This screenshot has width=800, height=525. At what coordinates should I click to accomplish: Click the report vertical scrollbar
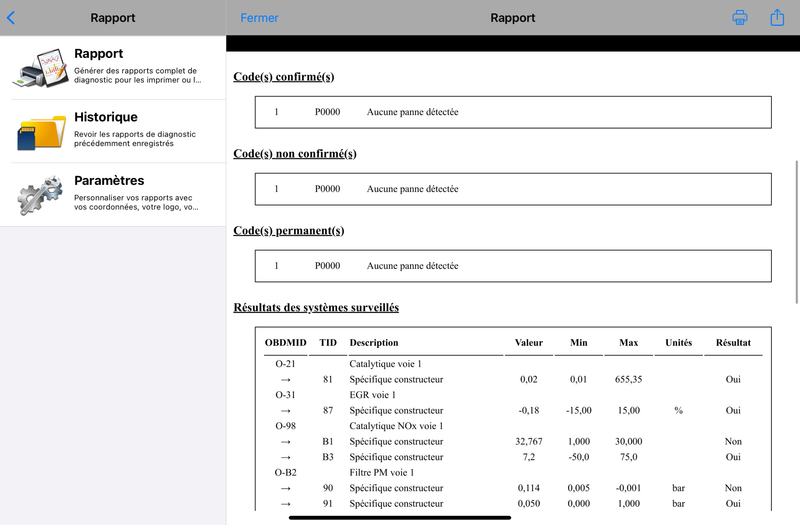tap(796, 232)
